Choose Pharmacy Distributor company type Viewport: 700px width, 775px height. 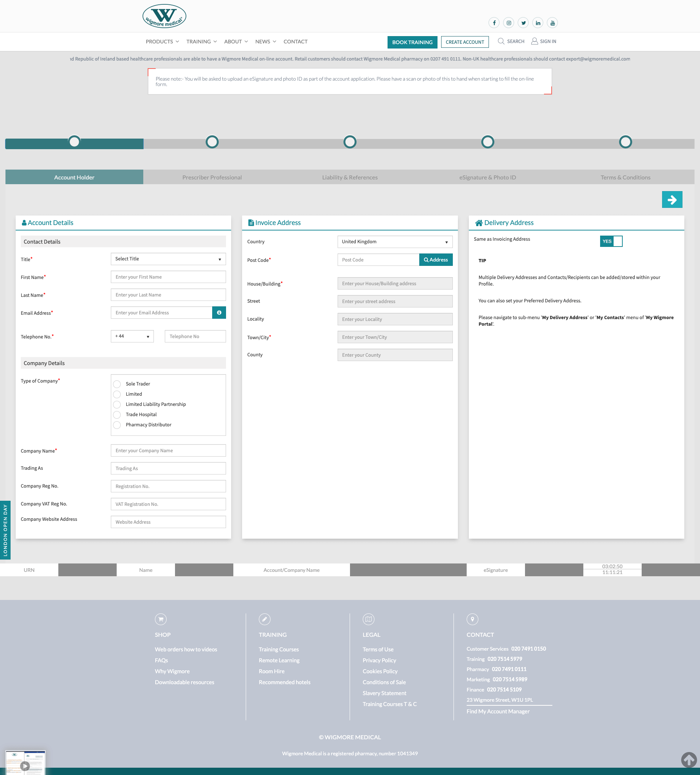[x=117, y=425]
